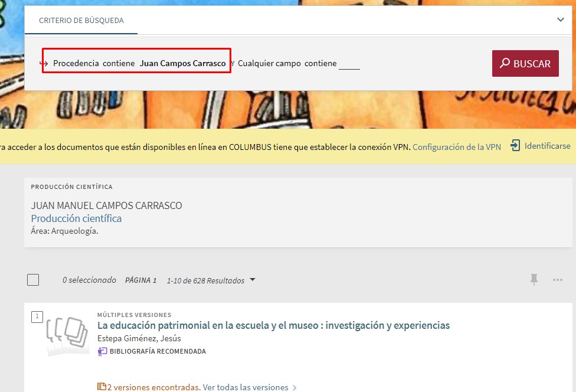Open the "Configuración de la VPN" link
The width and height of the screenshot is (576, 392).
tap(456, 147)
